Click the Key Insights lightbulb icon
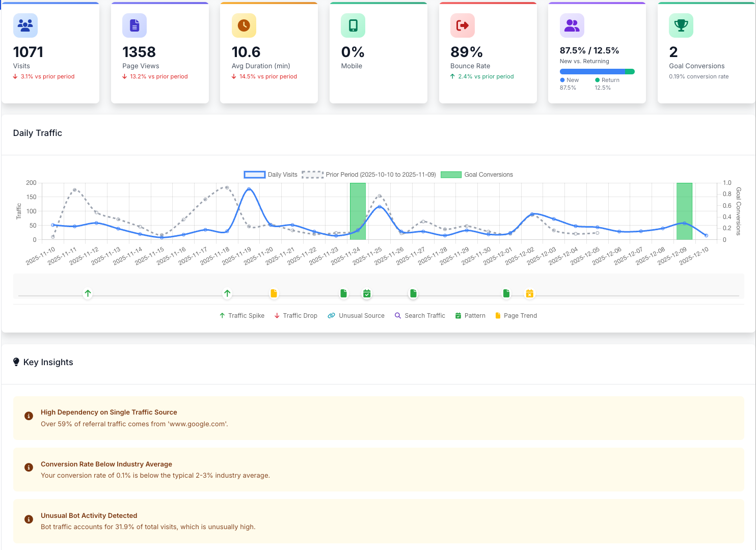The image size is (756, 550). [x=16, y=362]
